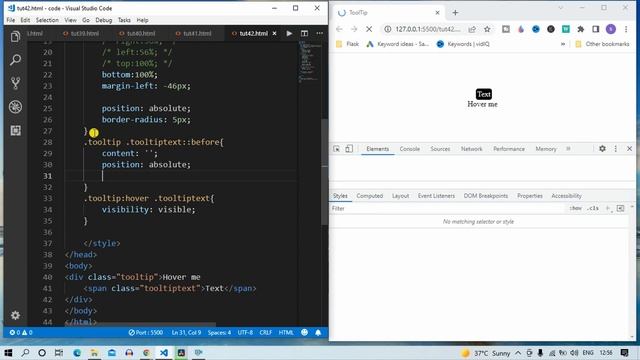Viewport: 640px width, 360px height.
Task: Share this page icon in address bar
Action: pyautogui.click(x=472, y=29)
